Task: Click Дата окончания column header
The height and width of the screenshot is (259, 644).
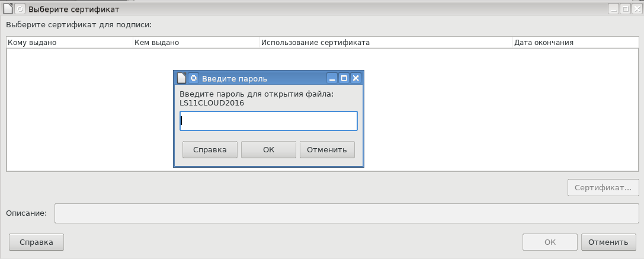Action: click(x=576, y=42)
